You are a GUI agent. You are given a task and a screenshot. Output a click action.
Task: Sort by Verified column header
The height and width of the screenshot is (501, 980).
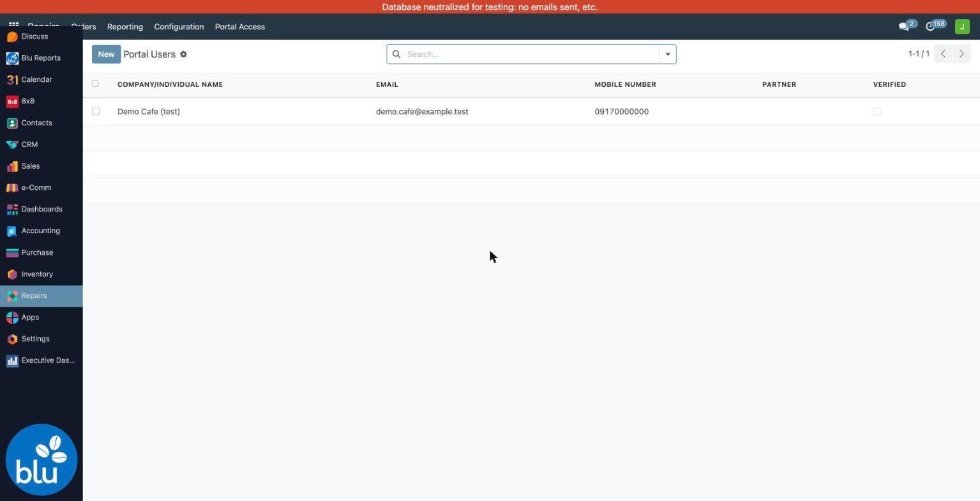[x=889, y=84]
